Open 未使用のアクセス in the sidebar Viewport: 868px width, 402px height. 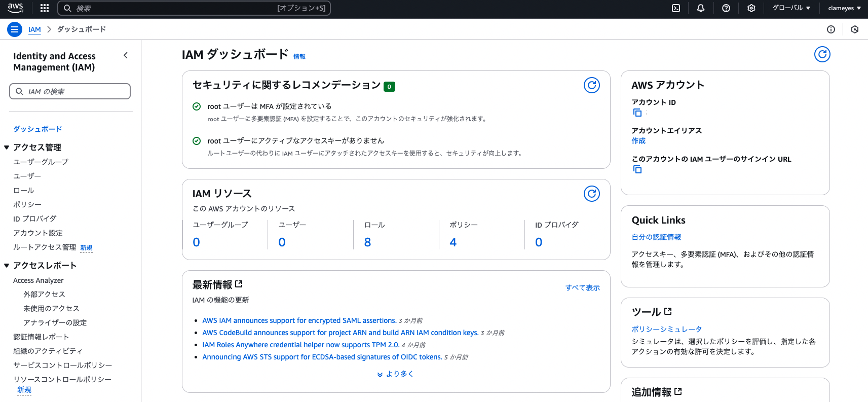pos(51,309)
